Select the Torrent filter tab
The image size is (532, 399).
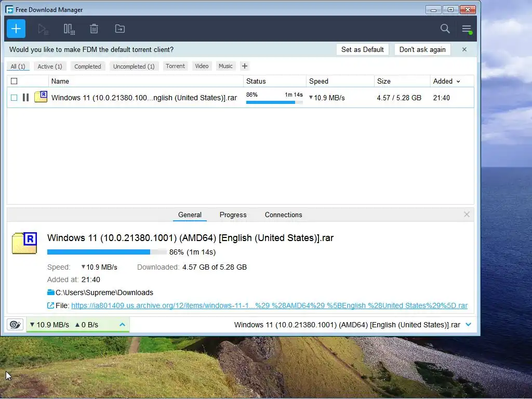click(x=176, y=66)
